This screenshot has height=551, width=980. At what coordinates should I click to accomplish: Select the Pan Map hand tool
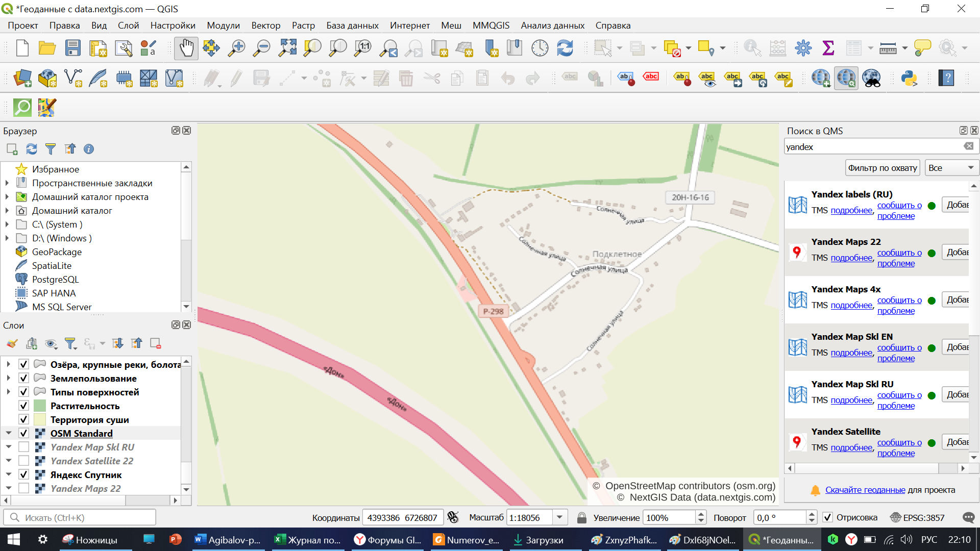tap(186, 48)
